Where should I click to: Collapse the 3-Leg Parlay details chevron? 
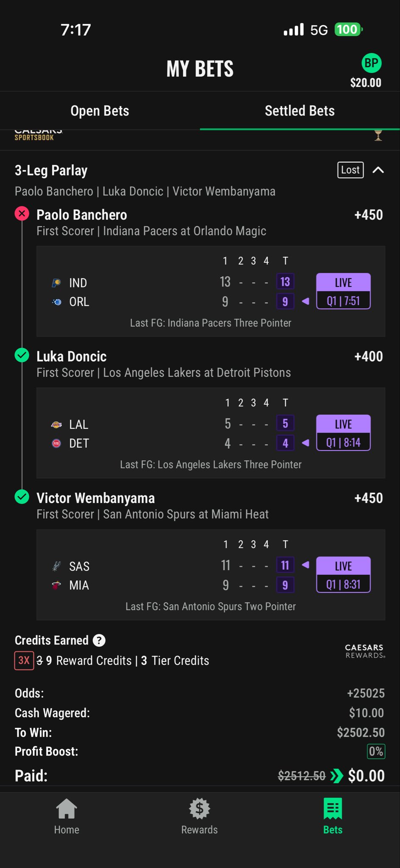click(378, 170)
